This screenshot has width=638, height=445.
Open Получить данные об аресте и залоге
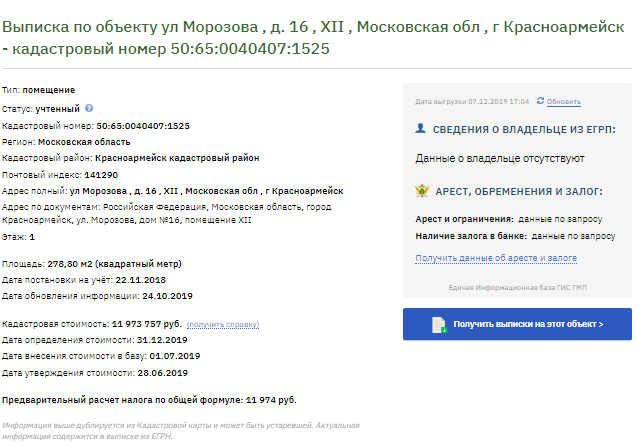coord(496,258)
